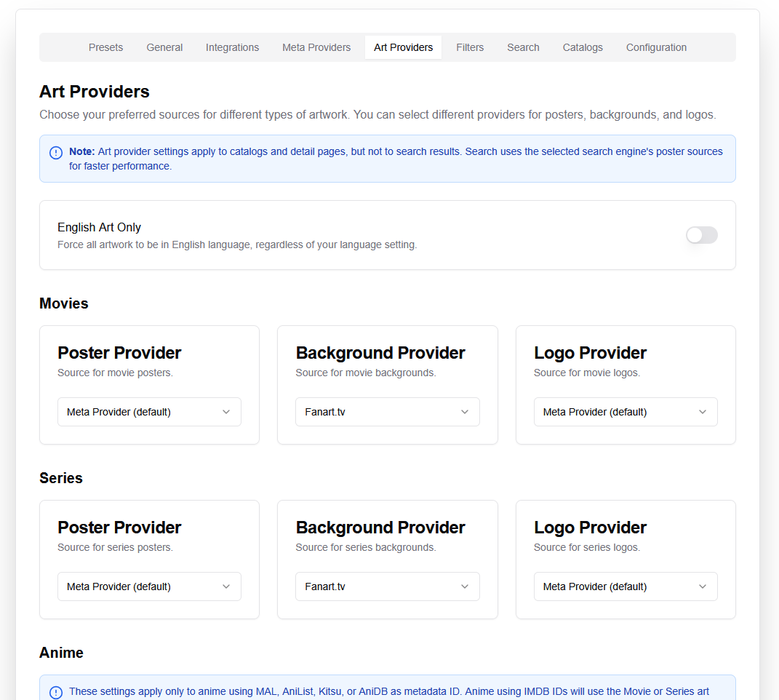779x700 pixels.
Task: Open the Integrations tab
Action: point(232,47)
